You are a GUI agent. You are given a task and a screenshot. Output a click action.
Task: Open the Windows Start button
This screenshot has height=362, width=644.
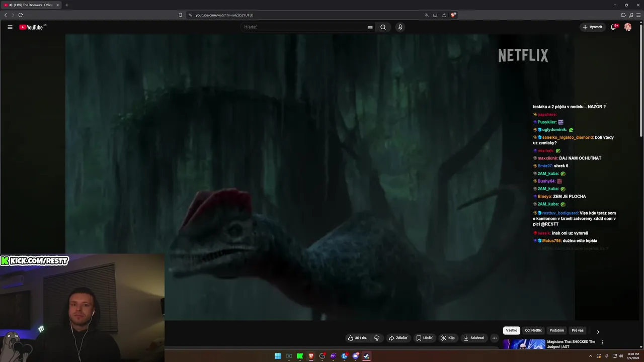point(278,356)
